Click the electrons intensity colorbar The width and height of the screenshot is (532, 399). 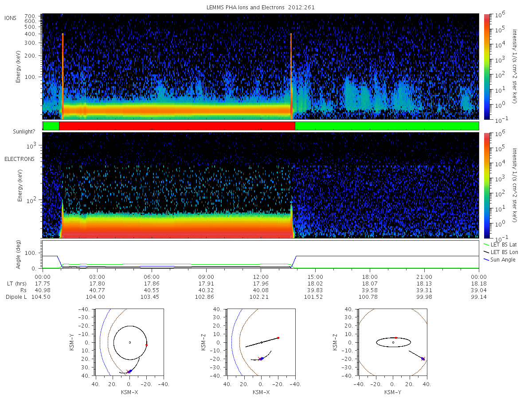pos(486,185)
